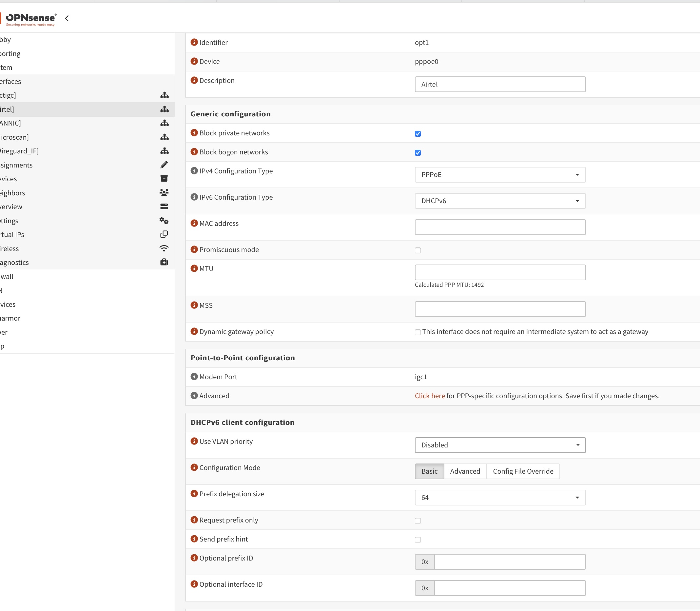Select Advanced configuration mode
The width and height of the screenshot is (700, 611).
click(x=465, y=471)
